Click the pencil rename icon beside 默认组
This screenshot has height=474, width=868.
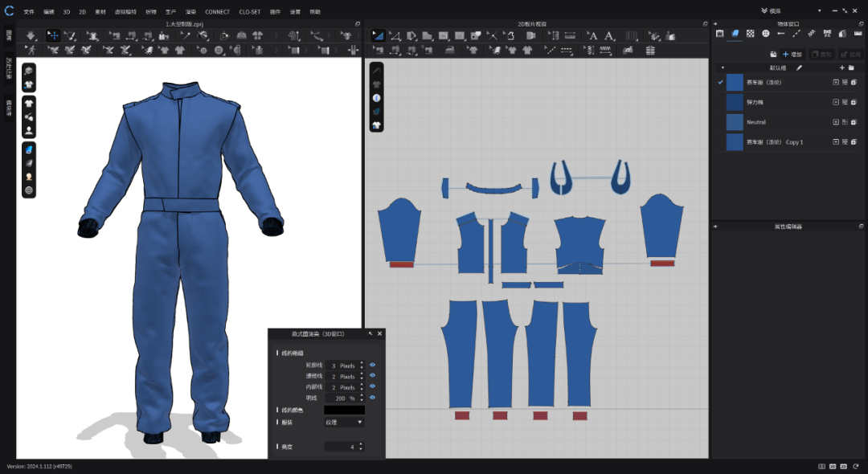point(799,67)
